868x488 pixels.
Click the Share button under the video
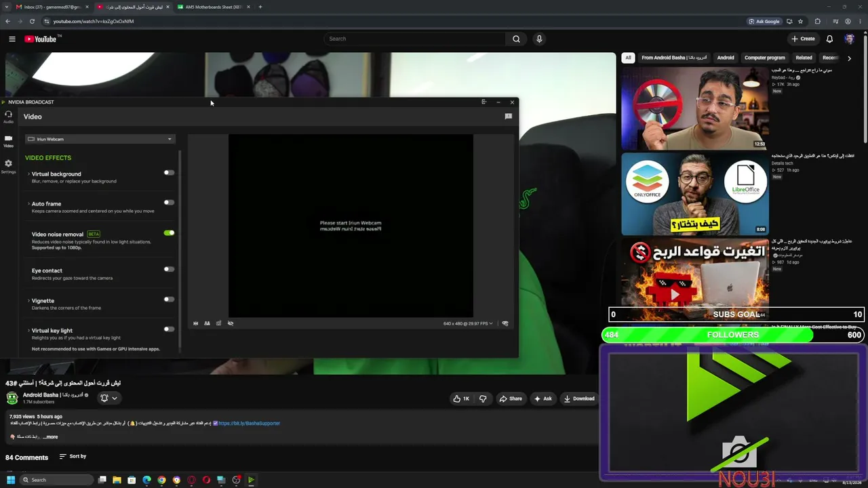[x=510, y=399]
